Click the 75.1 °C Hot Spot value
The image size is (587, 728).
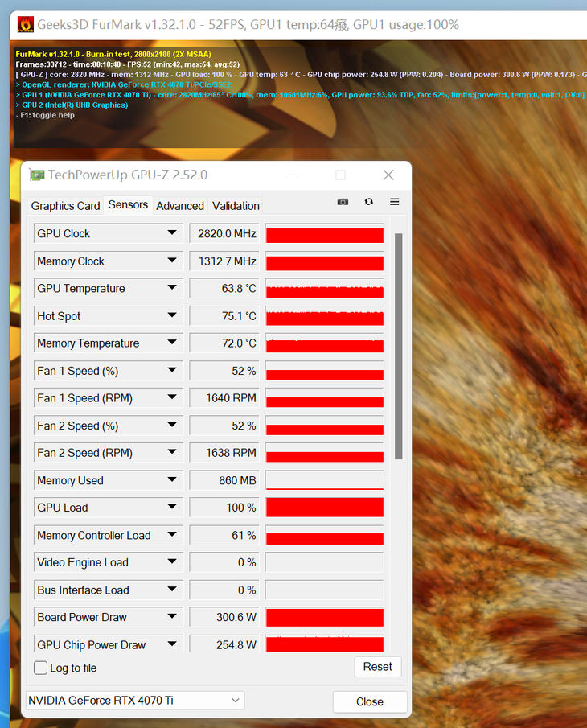pyautogui.click(x=225, y=316)
